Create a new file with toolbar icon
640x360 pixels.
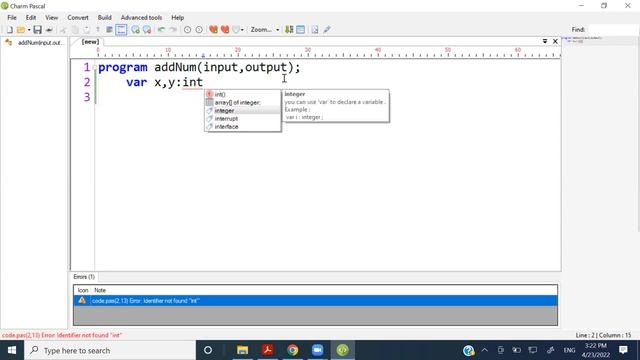(x=9, y=30)
